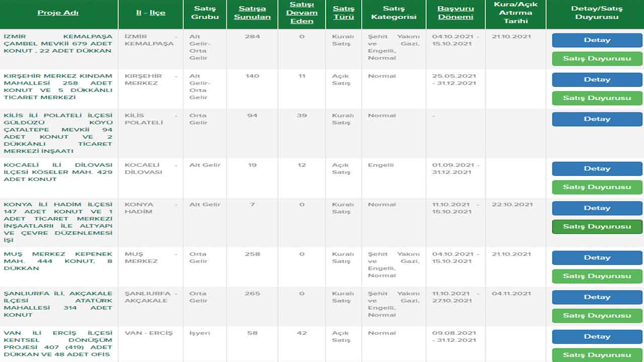Open Detay for Kırşehir Merkez project
The image size is (644, 362).
(597, 79)
